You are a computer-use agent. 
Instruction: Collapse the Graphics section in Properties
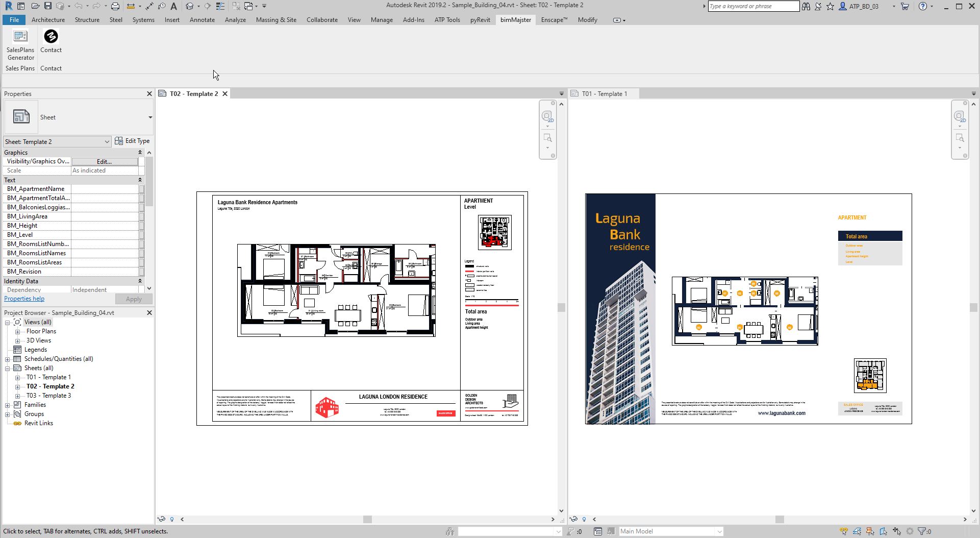(x=140, y=153)
